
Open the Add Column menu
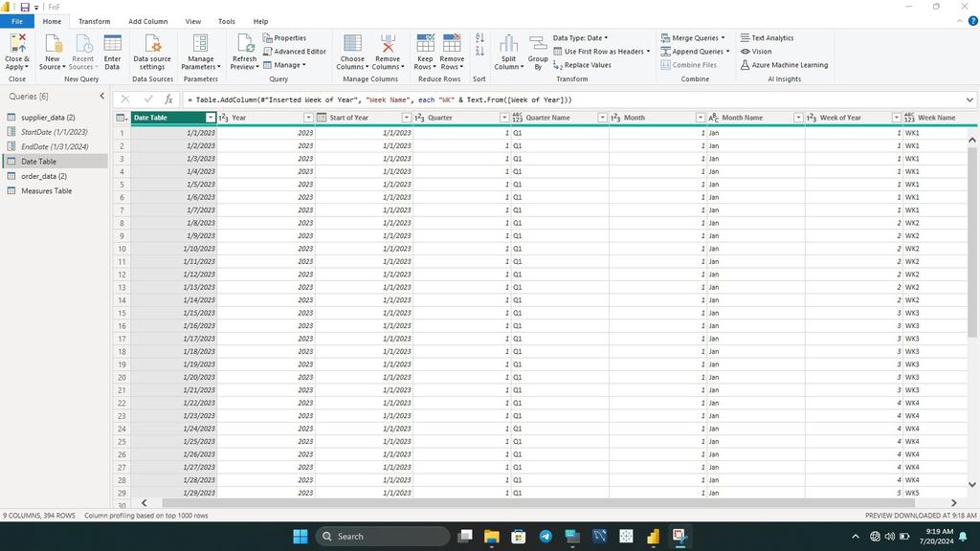(146, 21)
